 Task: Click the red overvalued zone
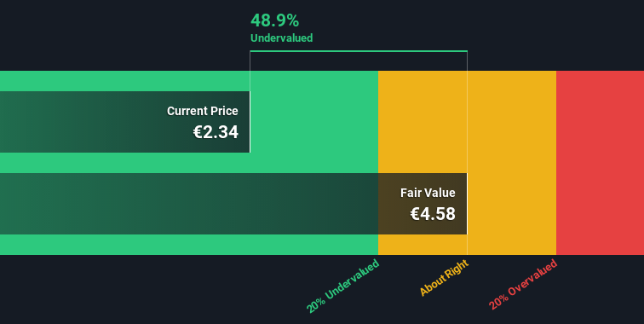tap(600, 163)
